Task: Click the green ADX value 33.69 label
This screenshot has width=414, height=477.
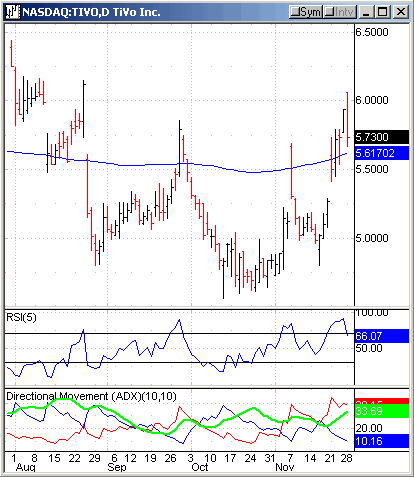Action: [x=382, y=411]
